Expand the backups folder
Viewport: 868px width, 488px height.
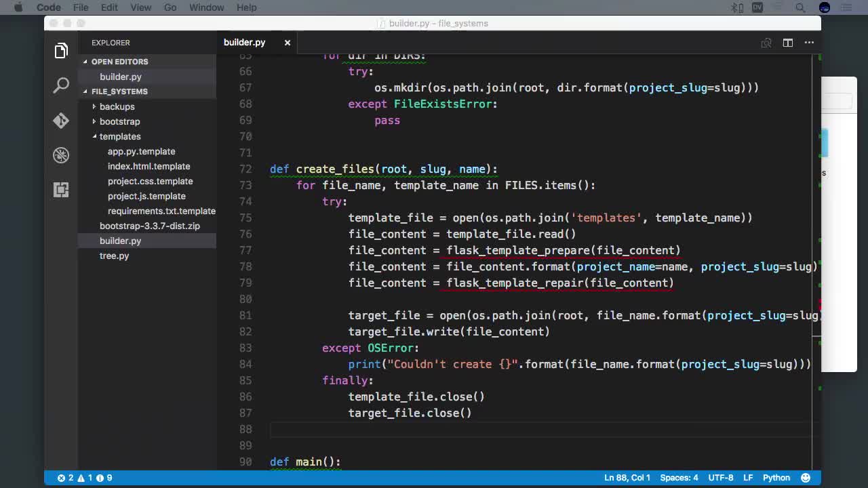117,106
